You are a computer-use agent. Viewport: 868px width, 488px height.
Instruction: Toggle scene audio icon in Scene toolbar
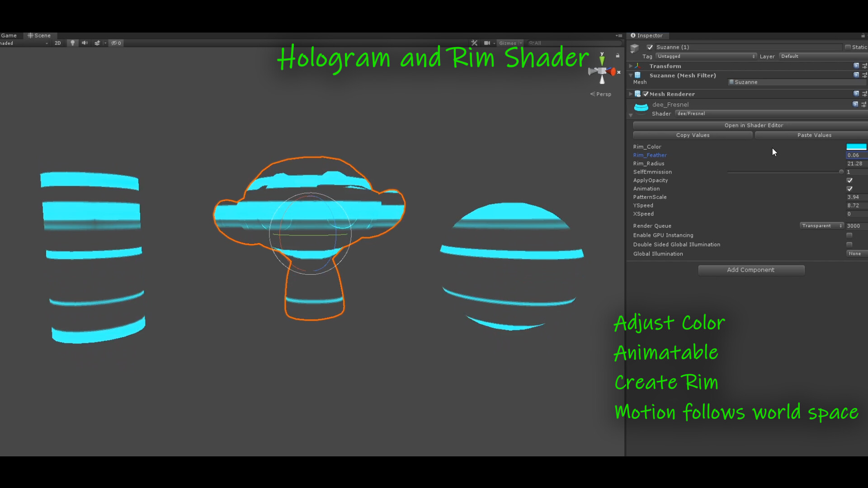[85, 43]
